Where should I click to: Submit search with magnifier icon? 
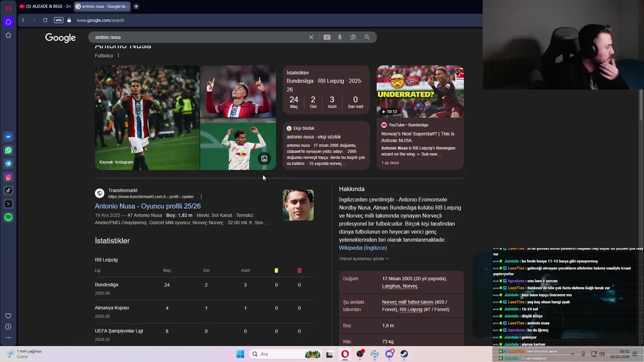pyautogui.click(x=367, y=37)
